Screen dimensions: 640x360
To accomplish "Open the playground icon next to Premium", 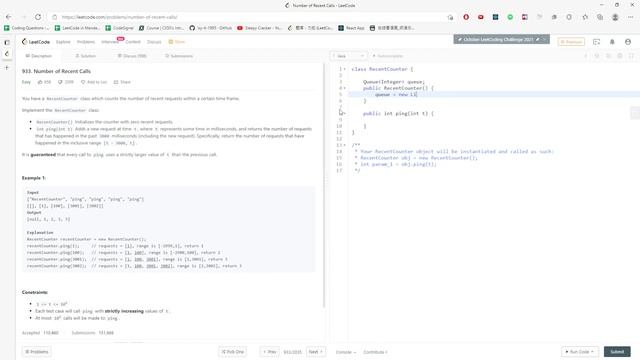I will 596,42.
